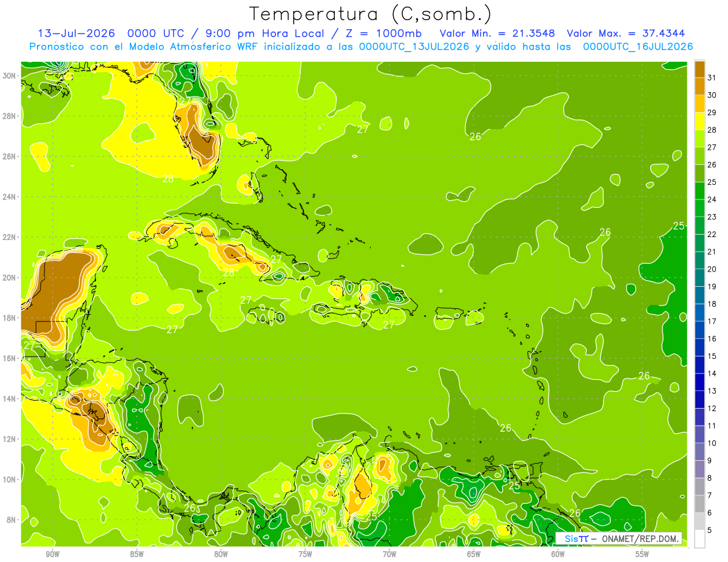Click the 16N latitude axis label

pyautogui.click(x=10, y=358)
